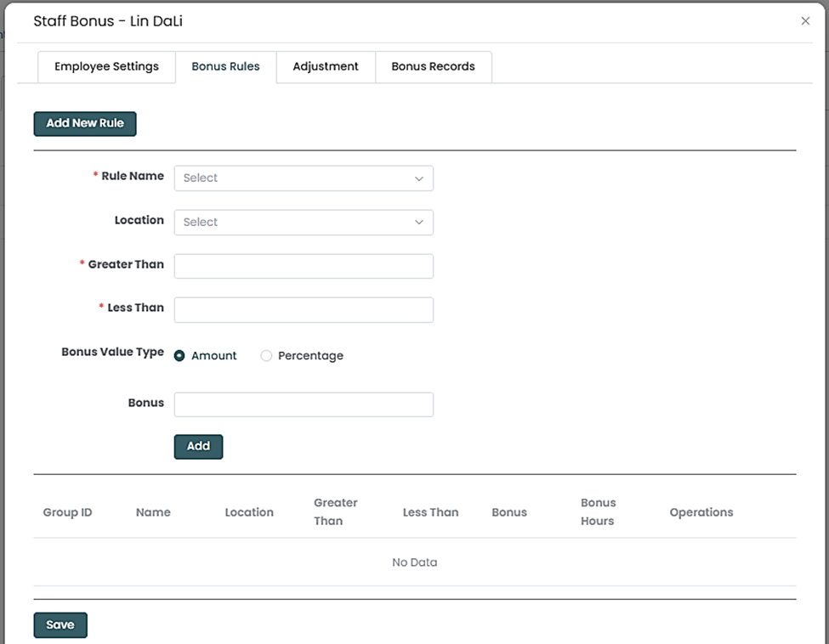Focus the Greater Than input field
The width and height of the screenshot is (829, 644).
coord(304,266)
